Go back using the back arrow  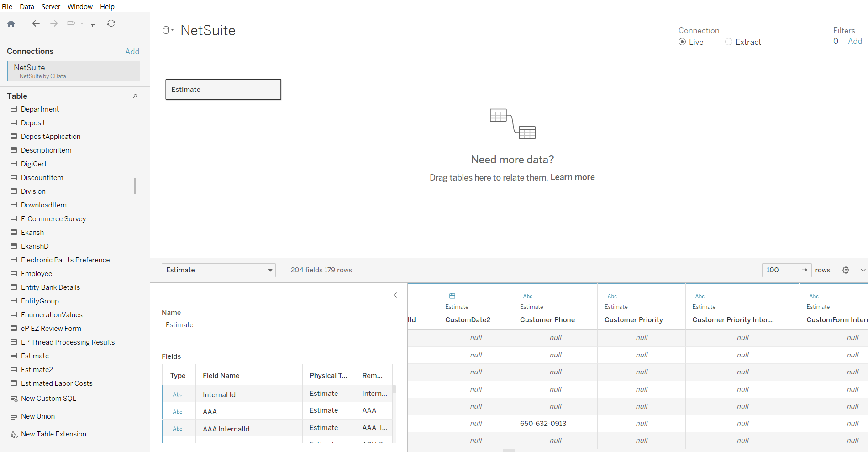[36, 23]
